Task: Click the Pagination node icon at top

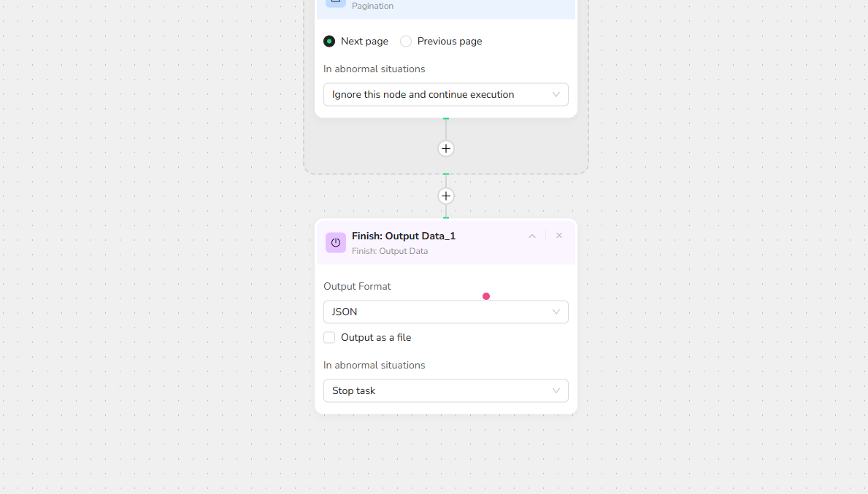Action: click(x=335, y=2)
